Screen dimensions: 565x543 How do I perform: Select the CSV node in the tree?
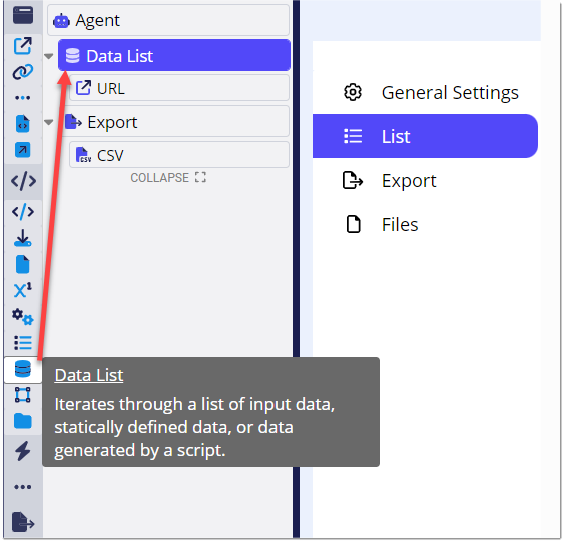pos(179,155)
